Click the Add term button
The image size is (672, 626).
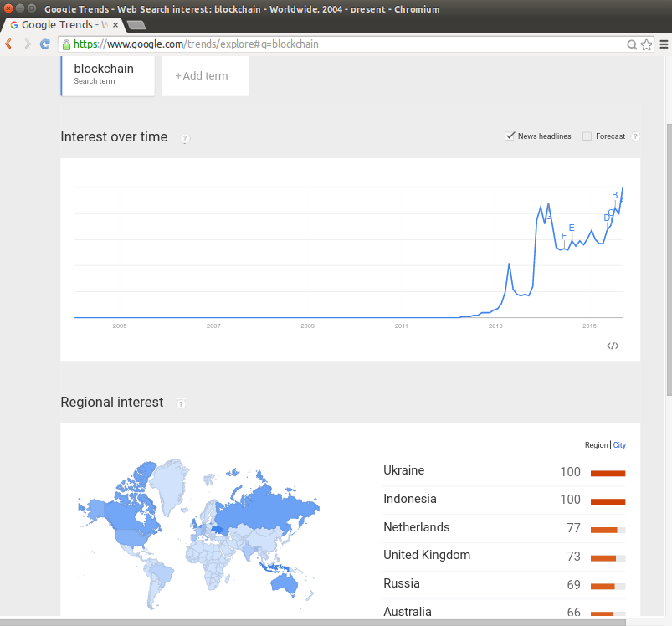205,76
